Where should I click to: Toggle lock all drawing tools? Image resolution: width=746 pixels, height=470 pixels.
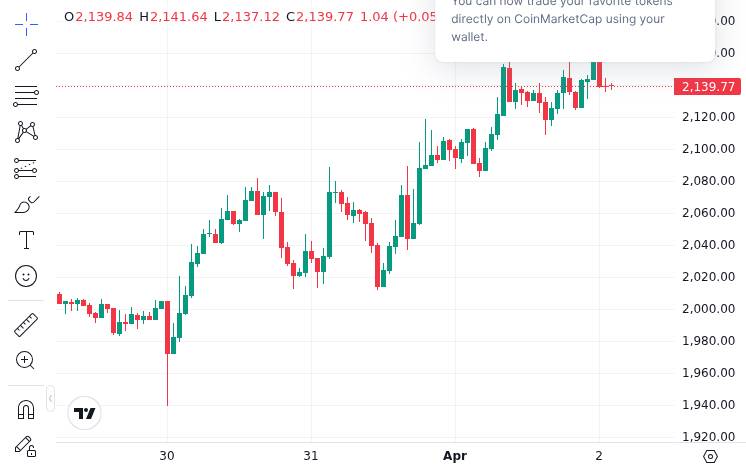pos(25,446)
